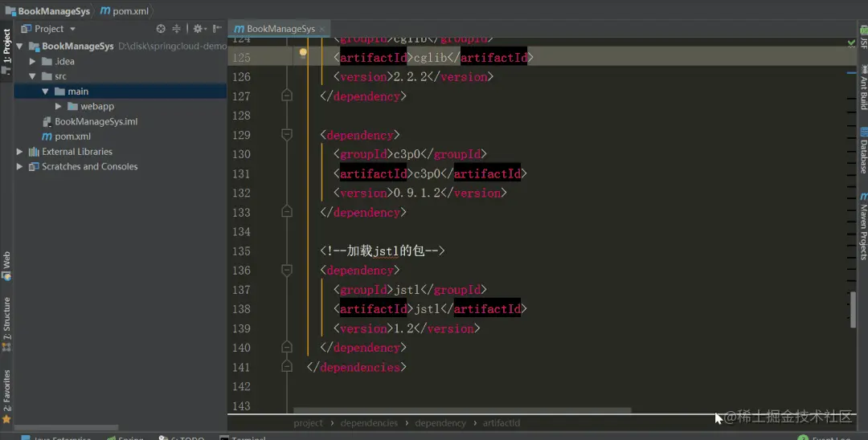Click the fold end marker on line 127
Viewport: 868px width, 440px height.
pyautogui.click(x=287, y=96)
